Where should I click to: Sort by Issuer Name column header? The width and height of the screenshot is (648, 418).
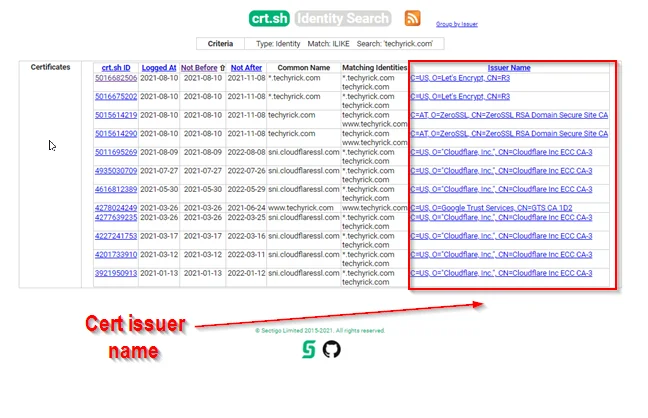tap(509, 68)
